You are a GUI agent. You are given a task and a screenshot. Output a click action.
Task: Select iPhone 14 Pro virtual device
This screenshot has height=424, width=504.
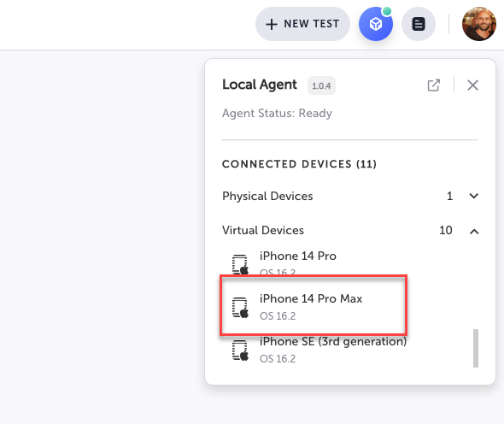coord(297,263)
